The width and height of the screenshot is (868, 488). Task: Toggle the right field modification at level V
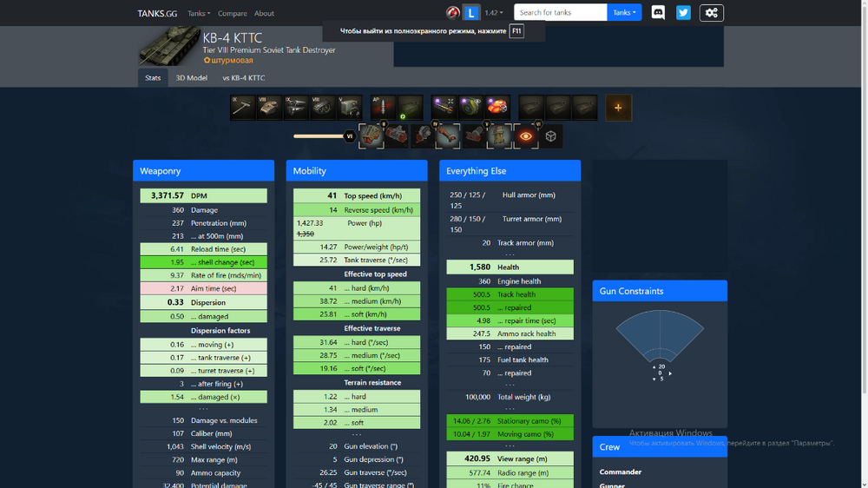[x=499, y=136]
